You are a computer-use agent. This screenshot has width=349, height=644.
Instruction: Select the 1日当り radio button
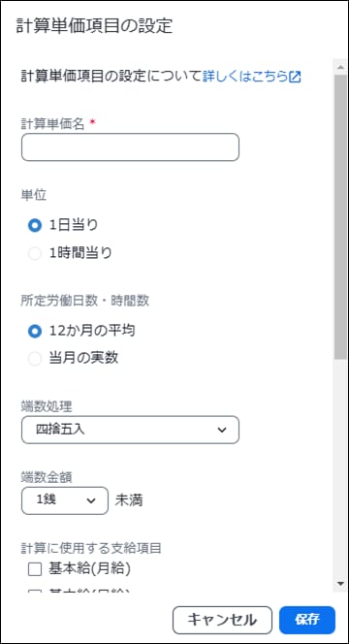[35, 225]
